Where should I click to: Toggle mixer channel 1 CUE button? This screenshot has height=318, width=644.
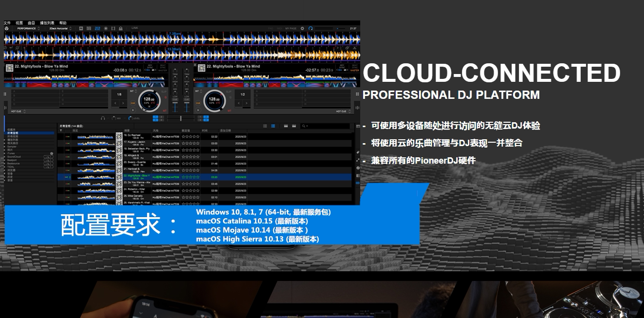(x=175, y=99)
